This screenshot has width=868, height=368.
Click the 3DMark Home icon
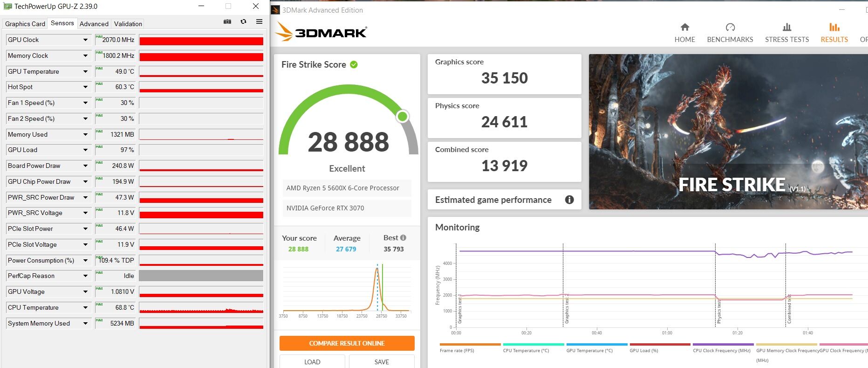click(x=684, y=27)
